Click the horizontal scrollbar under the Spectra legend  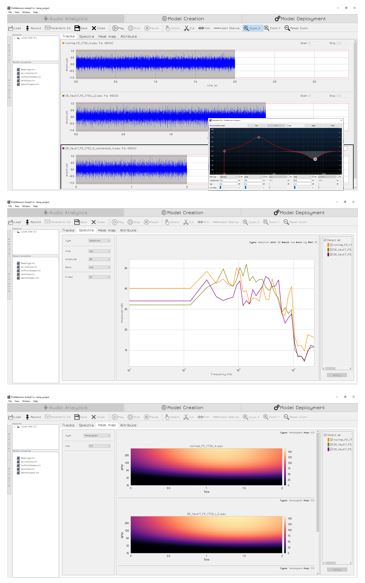pos(330,368)
